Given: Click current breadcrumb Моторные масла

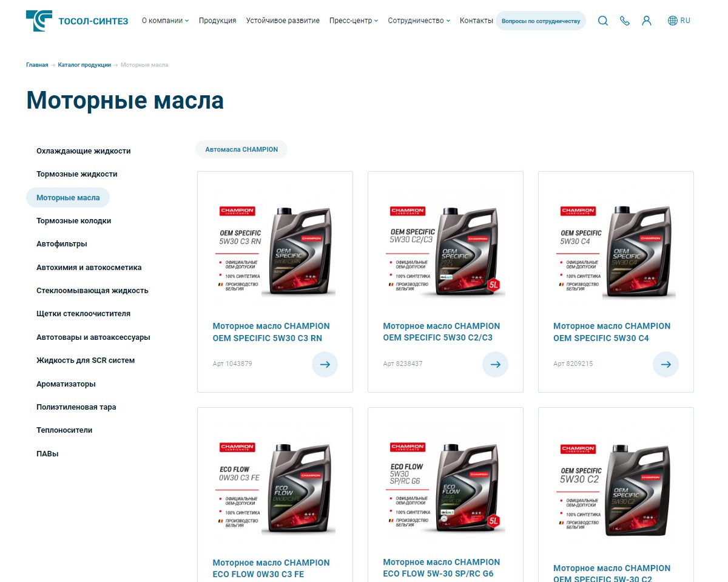Looking at the screenshot, I should pyautogui.click(x=144, y=65).
